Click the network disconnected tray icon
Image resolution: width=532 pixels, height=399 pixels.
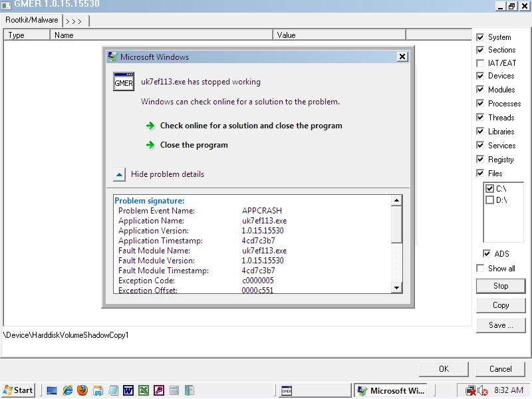point(471,391)
